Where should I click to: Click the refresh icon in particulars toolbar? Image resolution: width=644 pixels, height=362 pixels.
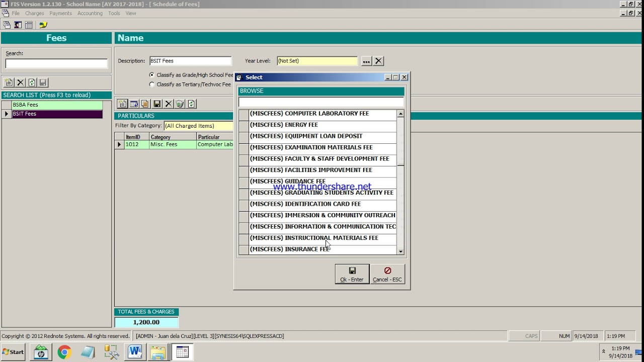click(x=191, y=104)
